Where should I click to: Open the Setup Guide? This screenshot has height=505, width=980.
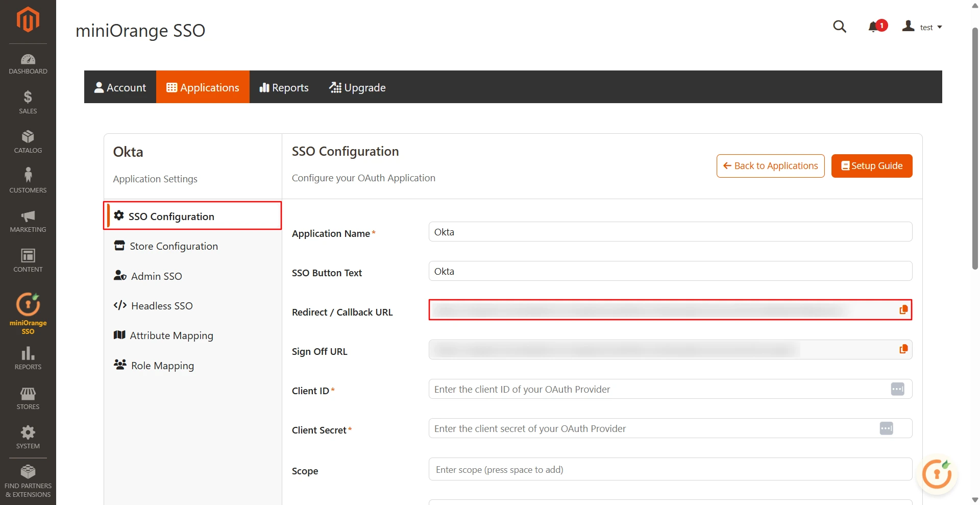tap(871, 165)
